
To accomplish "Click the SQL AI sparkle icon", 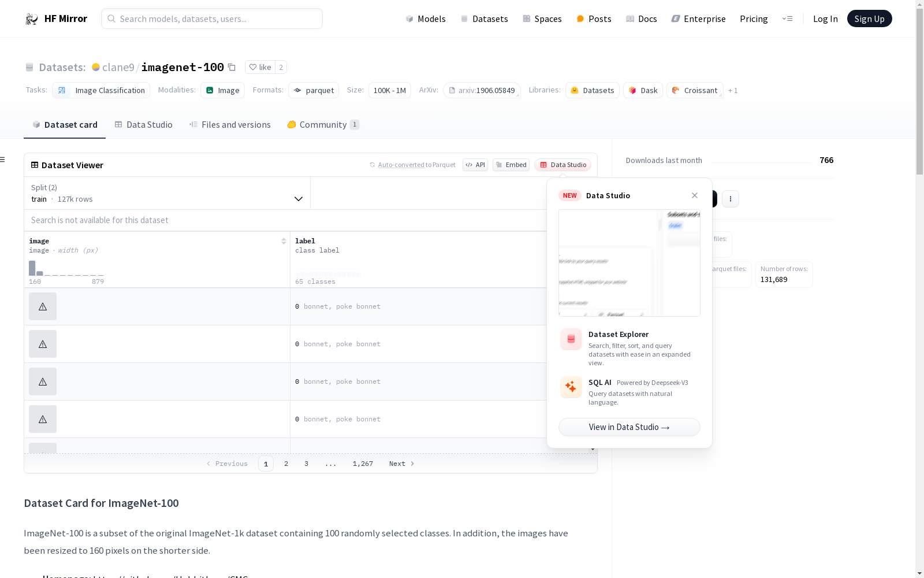I will pyautogui.click(x=571, y=387).
